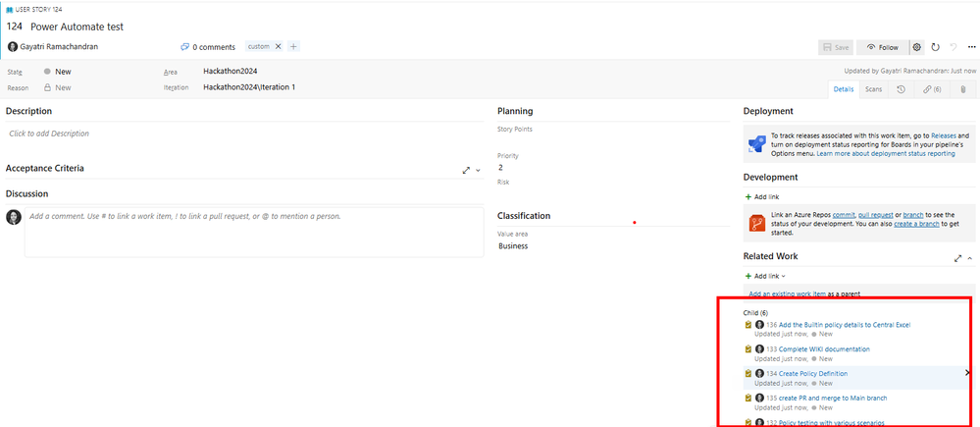Viewport: 980px width, 427px height.
Task: Open the pull request link
Action: click(x=875, y=214)
